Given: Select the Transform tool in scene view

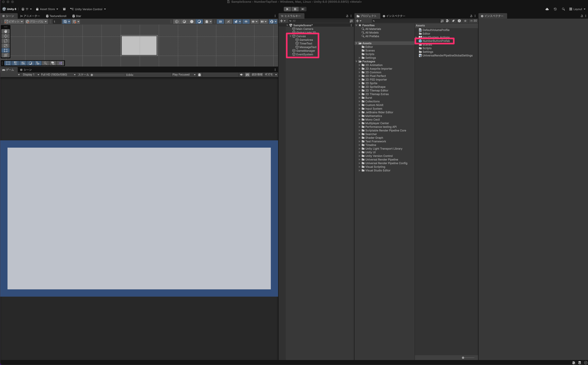Looking at the screenshot, I should tap(6, 55).
